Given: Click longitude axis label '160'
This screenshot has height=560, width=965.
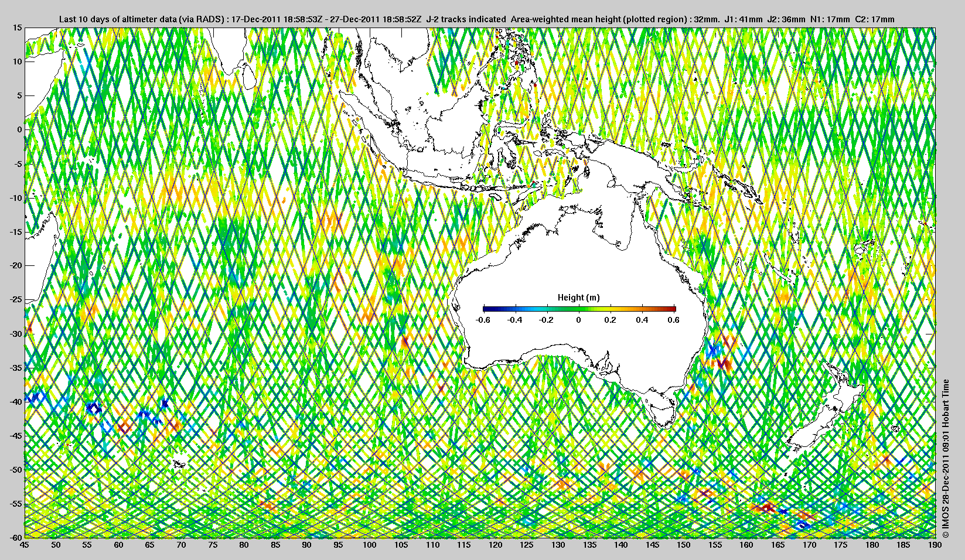Looking at the screenshot, I should [746, 545].
